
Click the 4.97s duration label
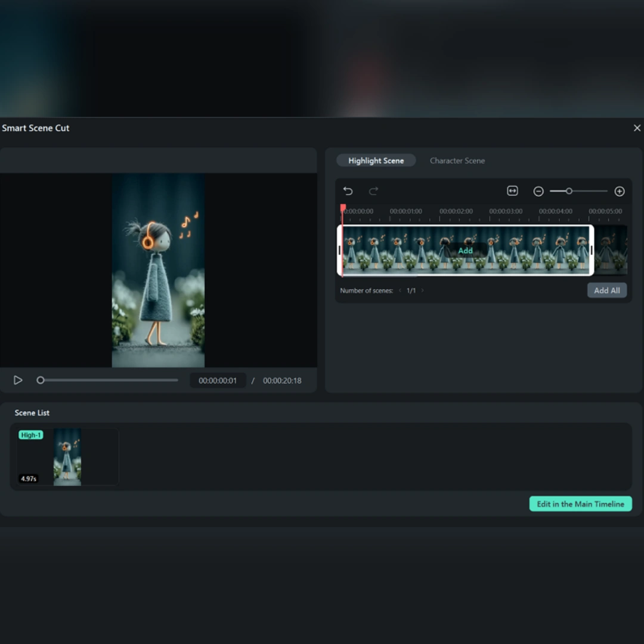(x=29, y=478)
